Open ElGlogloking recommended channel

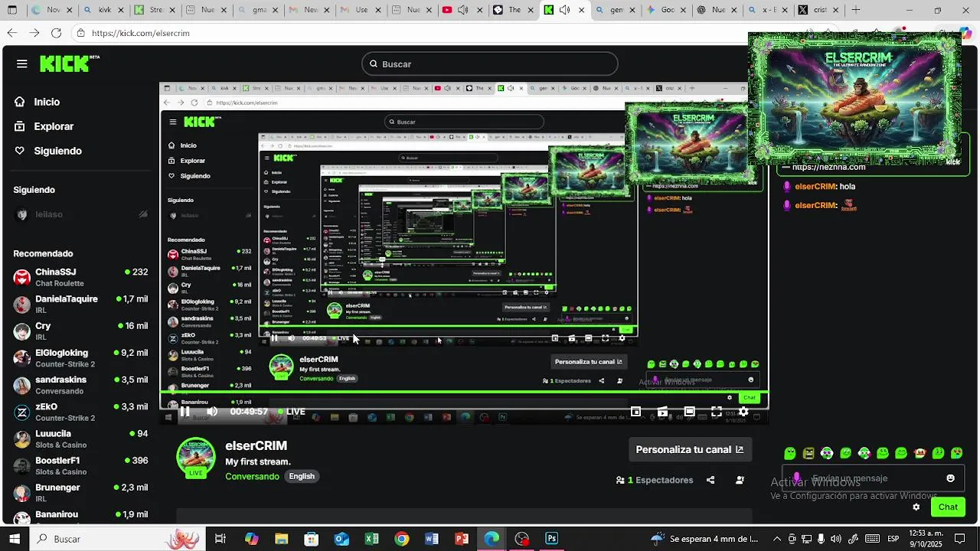click(80, 358)
